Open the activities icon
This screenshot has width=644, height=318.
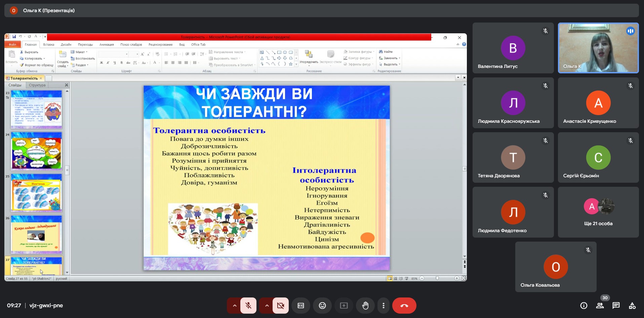tap(632, 306)
